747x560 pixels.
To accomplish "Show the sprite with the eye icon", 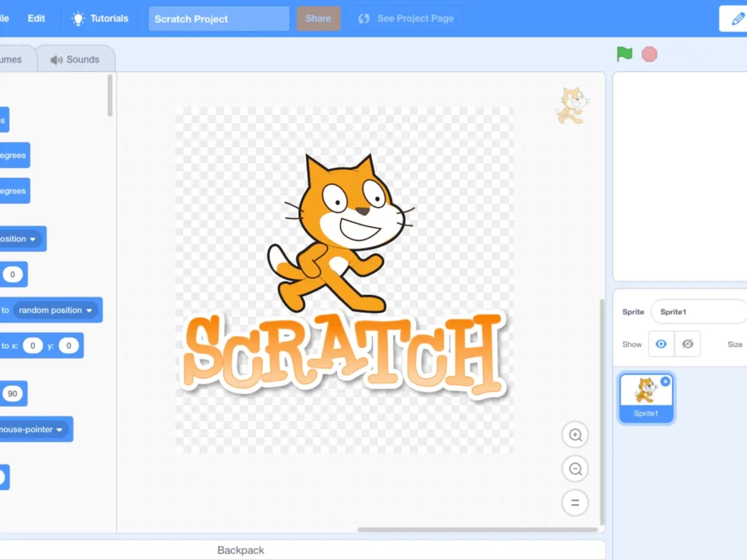I will point(661,343).
